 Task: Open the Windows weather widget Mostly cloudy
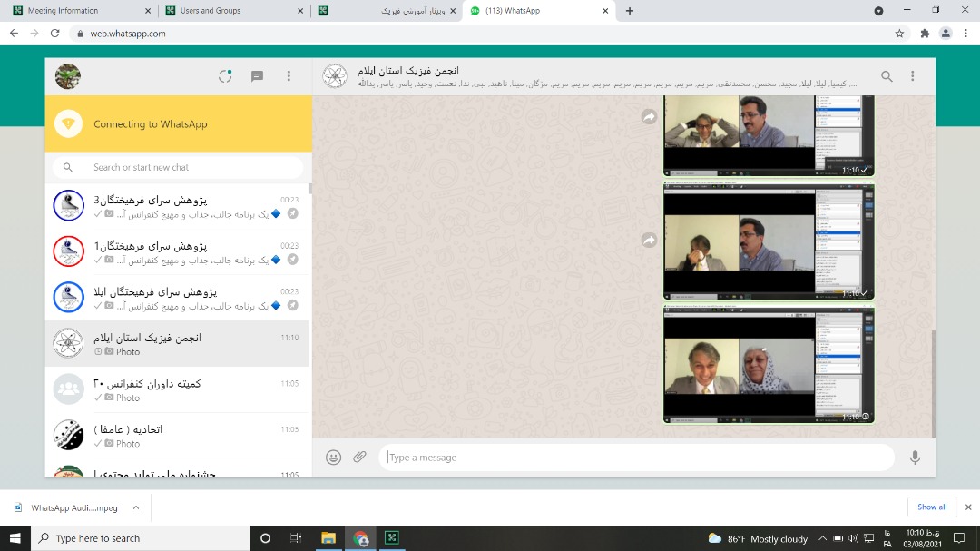tap(758, 538)
